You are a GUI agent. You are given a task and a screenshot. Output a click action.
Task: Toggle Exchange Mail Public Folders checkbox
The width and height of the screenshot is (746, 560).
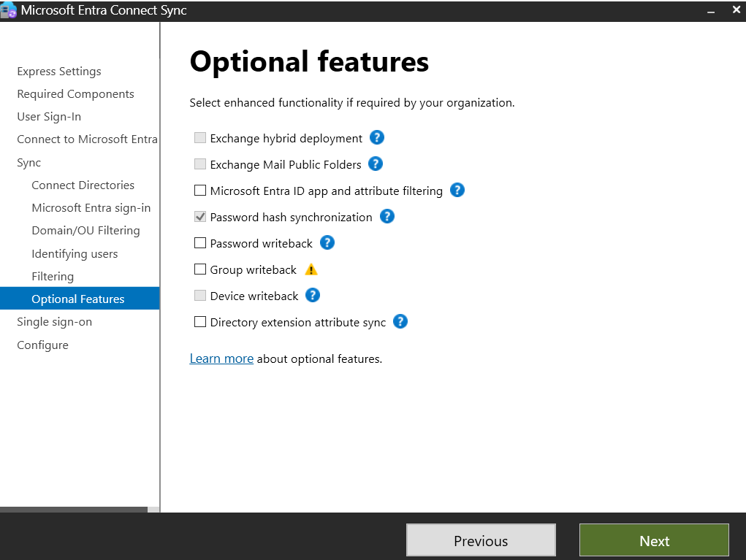pos(200,164)
